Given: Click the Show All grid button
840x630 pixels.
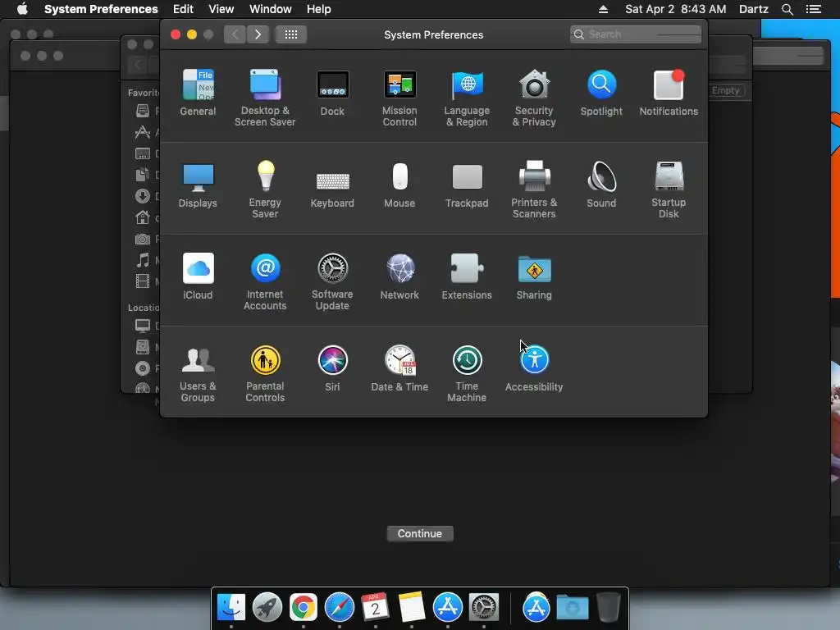Looking at the screenshot, I should (x=291, y=34).
